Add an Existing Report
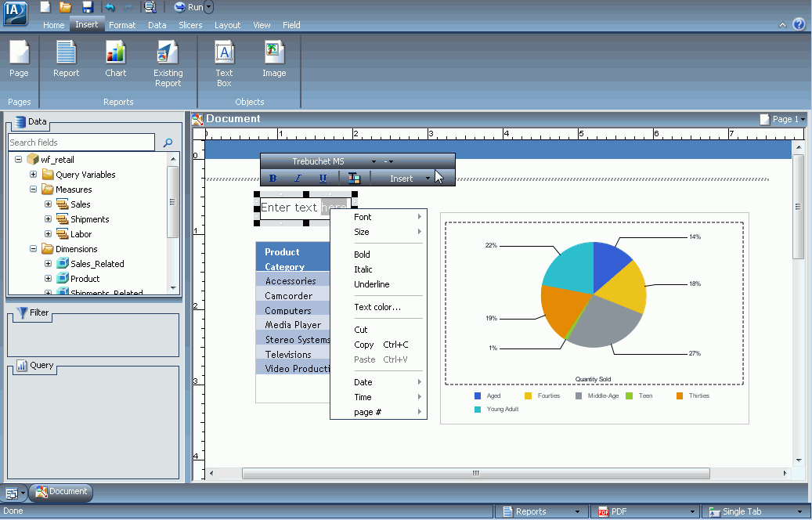 [168, 63]
